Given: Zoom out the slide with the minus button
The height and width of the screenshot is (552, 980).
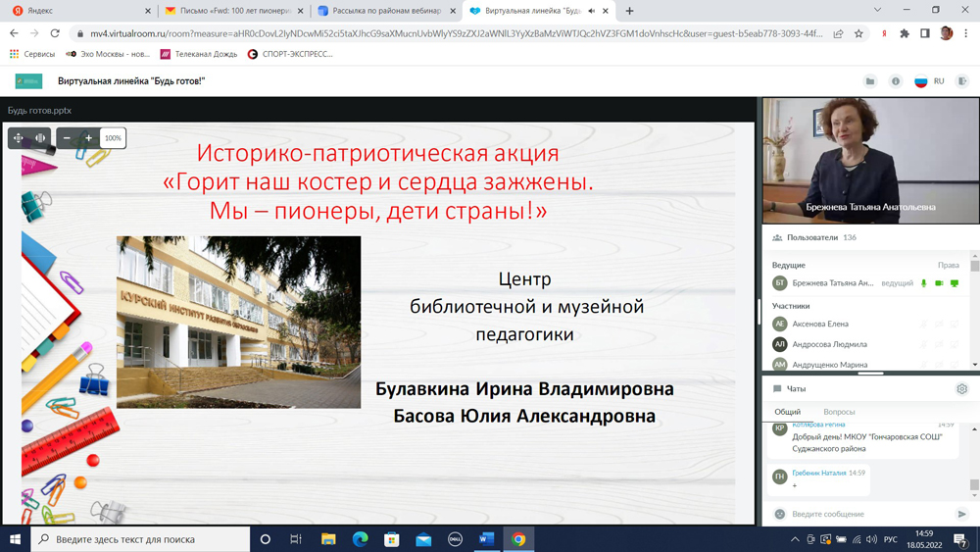Looking at the screenshot, I should click(x=67, y=138).
